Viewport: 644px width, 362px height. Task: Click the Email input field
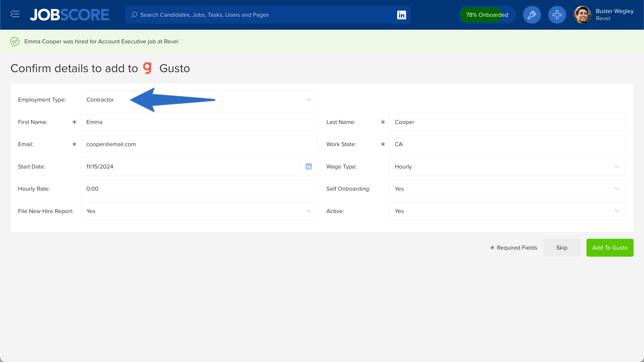click(199, 144)
